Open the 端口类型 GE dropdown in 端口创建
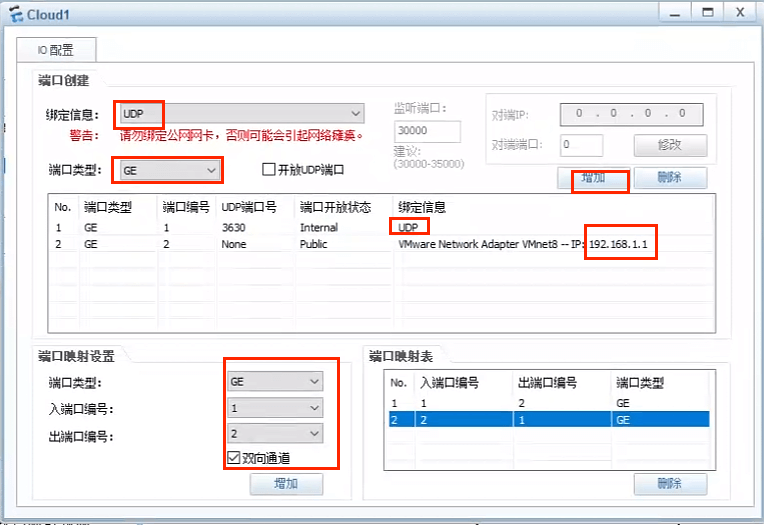This screenshot has height=525, width=764. pos(169,171)
